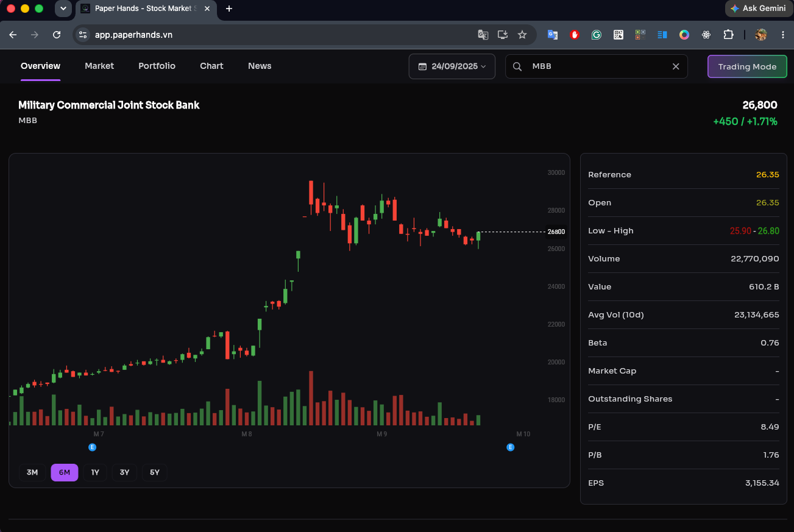This screenshot has width=794, height=532.
Task: Click the +450 / +1.71% change
Action: pos(745,122)
